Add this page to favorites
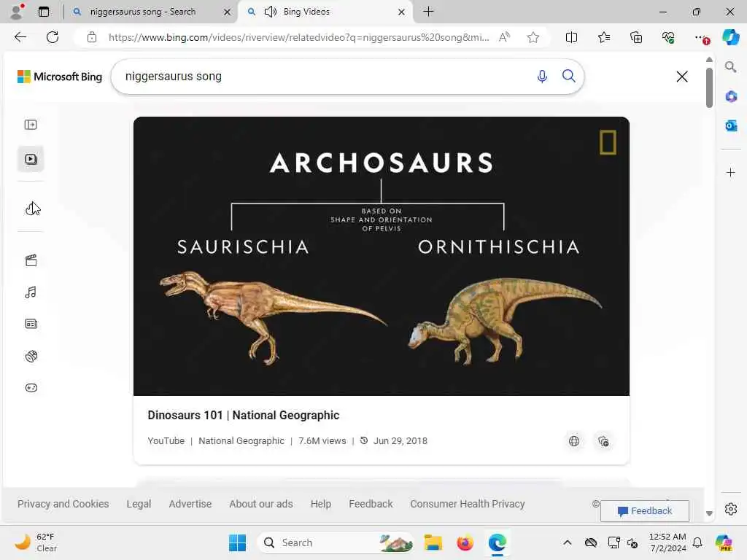The height and width of the screenshot is (560, 747). pos(533,37)
